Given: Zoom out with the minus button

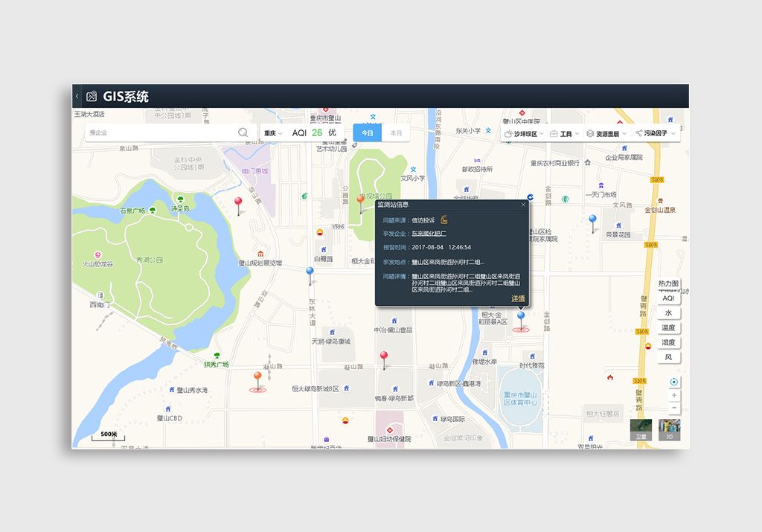Looking at the screenshot, I should [673, 408].
